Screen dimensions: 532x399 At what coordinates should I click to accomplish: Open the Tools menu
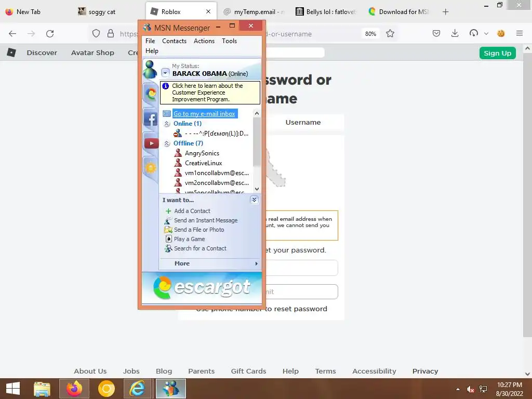[229, 41]
